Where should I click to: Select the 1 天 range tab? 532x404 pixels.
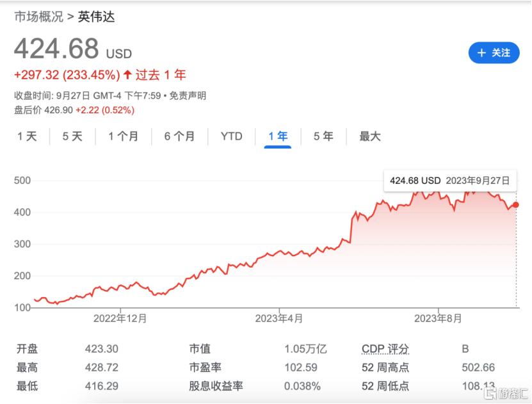pyautogui.click(x=27, y=136)
